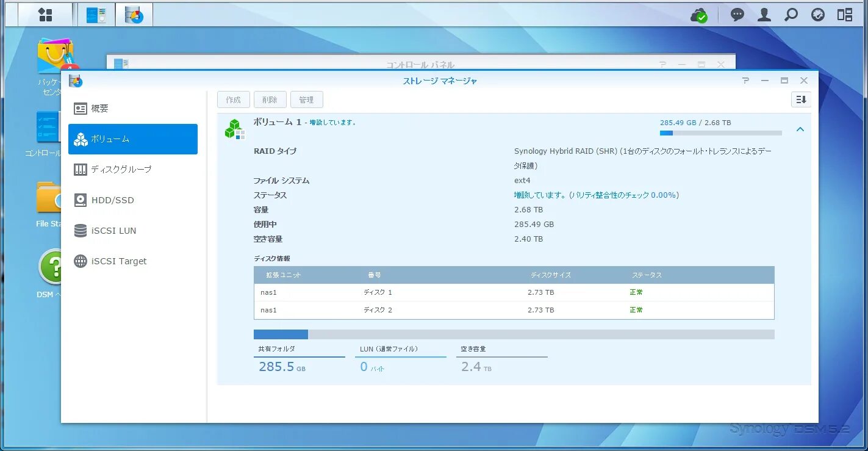Open the search magnifier icon

coord(791,15)
